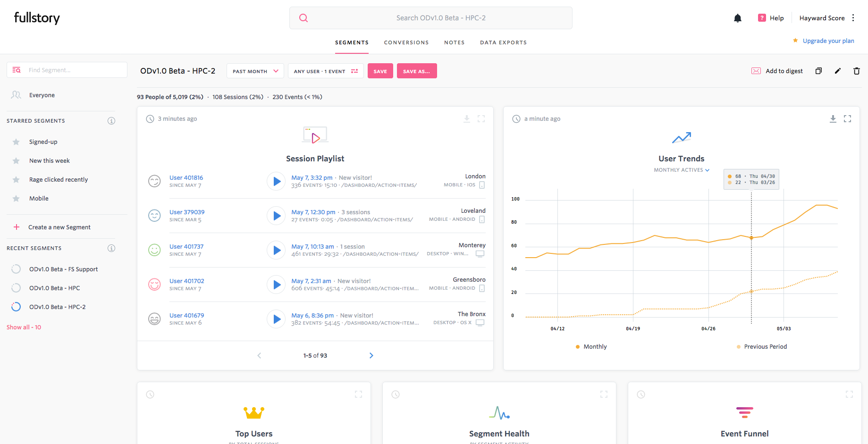
Task: Select ODv1.0 Beta - HPC segment
Action: click(55, 288)
